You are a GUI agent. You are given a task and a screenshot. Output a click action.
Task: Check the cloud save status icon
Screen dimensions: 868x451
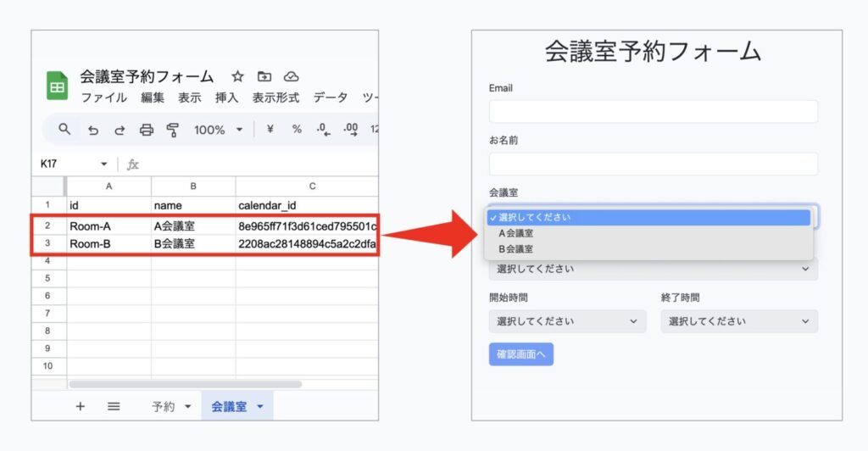pyautogui.click(x=292, y=76)
